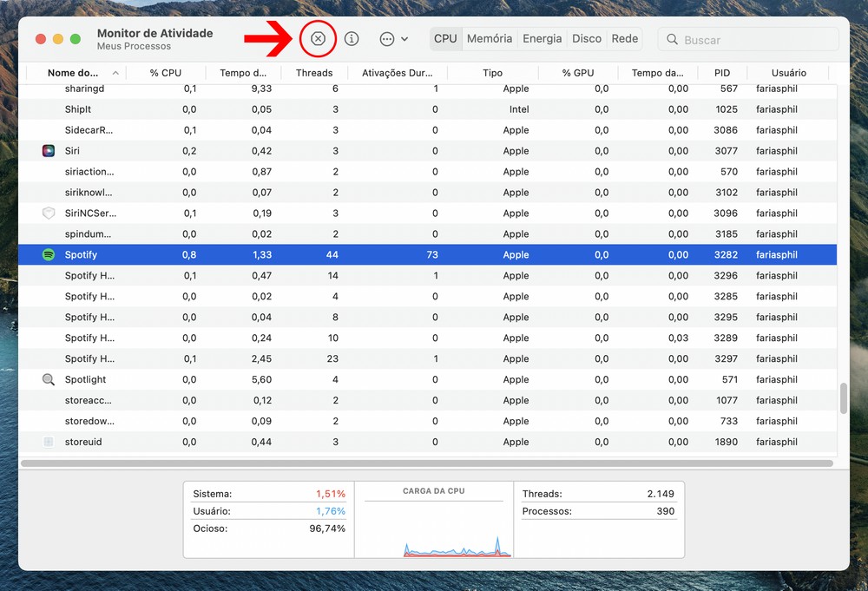This screenshot has width=868, height=591.
Task: Open the ellipsis more-actions dropdown
Action: point(393,39)
